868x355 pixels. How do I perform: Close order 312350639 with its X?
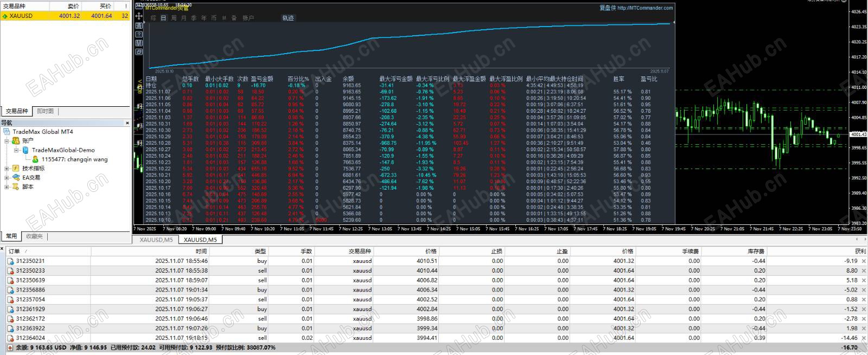click(864, 280)
